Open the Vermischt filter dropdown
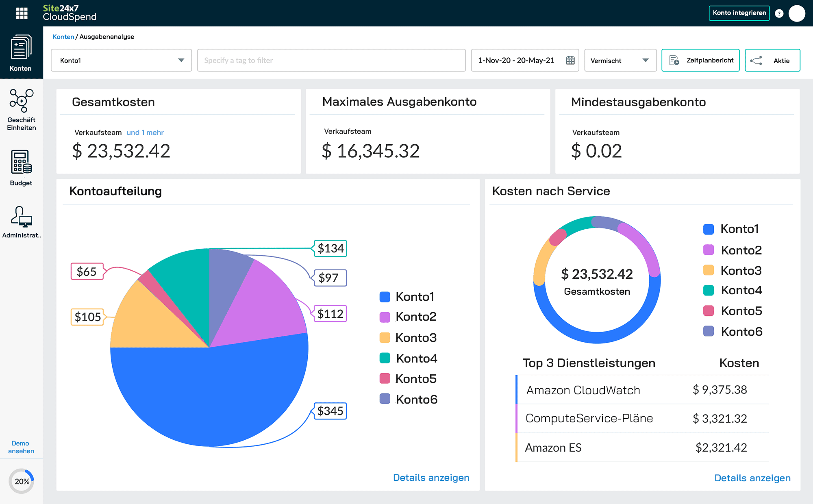 (x=618, y=60)
